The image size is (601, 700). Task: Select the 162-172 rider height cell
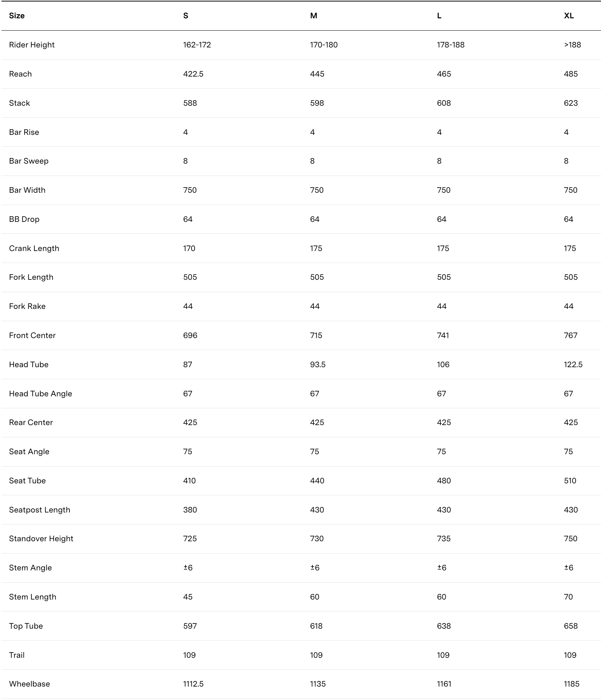(197, 45)
